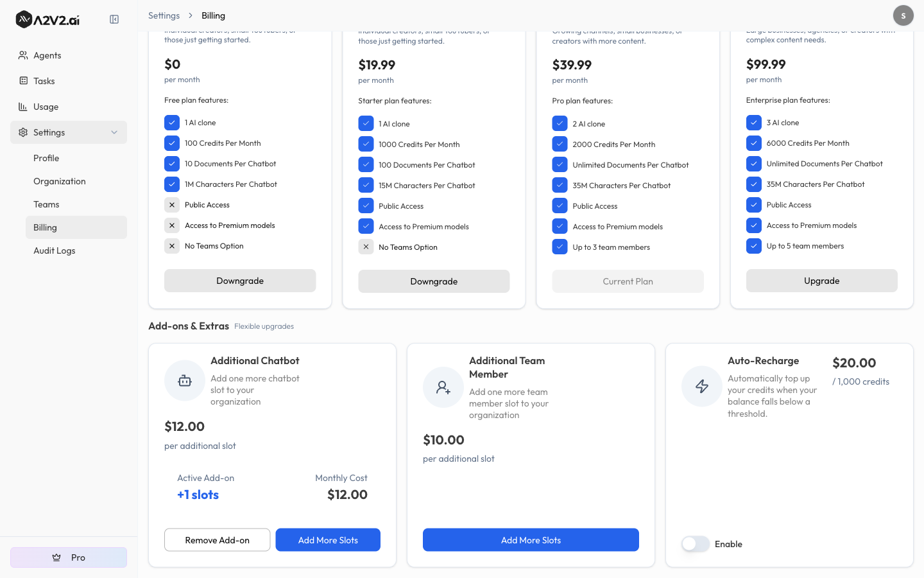Image resolution: width=924 pixels, height=578 pixels.
Task: Collapse the Settings menu chevron
Action: pyautogui.click(x=114, y=132)
